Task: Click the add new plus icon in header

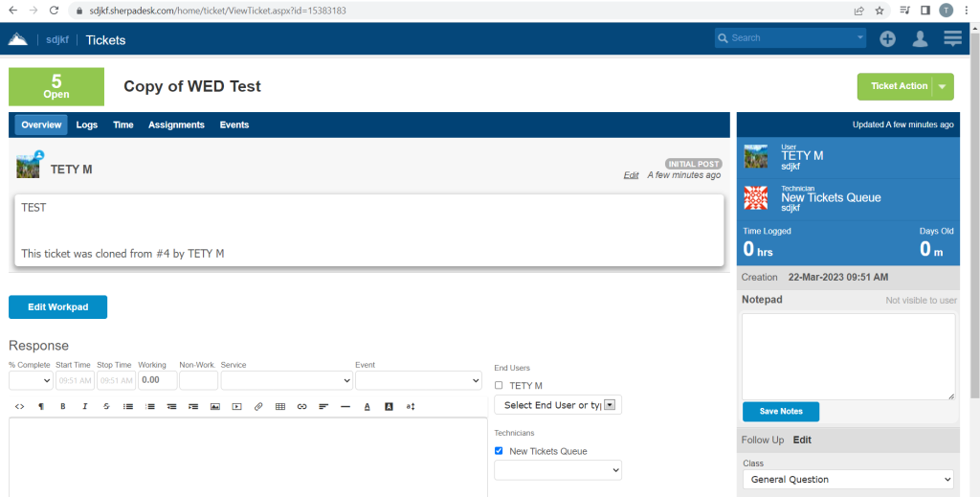Action: click(887, 38)
